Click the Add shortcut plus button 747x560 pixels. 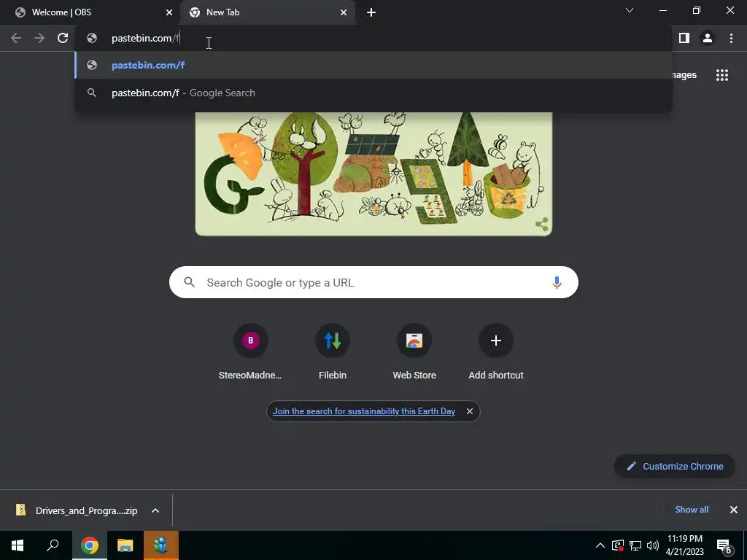pyautogui.click(x=496, y=341)
